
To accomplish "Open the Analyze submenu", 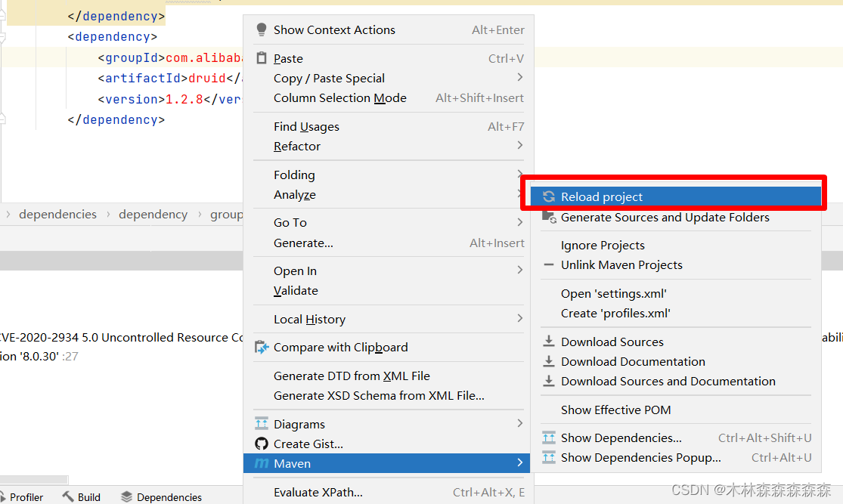I will (x=388, y=194).
